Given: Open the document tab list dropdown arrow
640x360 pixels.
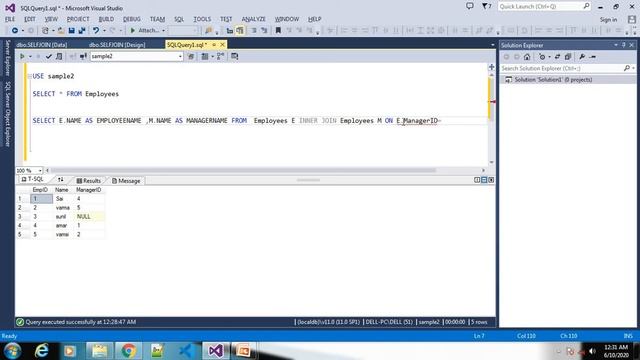Looking at the screenshot, I should click(493, 45).
